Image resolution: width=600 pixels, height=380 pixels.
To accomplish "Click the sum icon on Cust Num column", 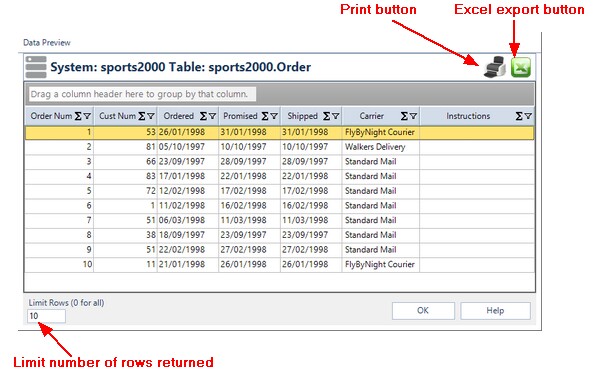I will coord(142,116).
